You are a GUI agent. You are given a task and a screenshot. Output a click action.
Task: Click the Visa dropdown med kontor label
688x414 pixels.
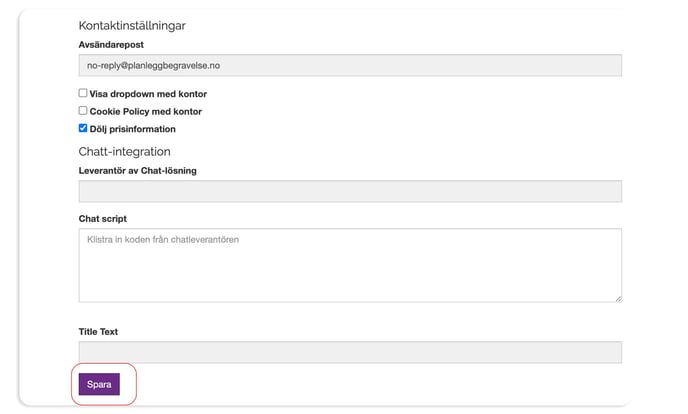tap(148, 94)
